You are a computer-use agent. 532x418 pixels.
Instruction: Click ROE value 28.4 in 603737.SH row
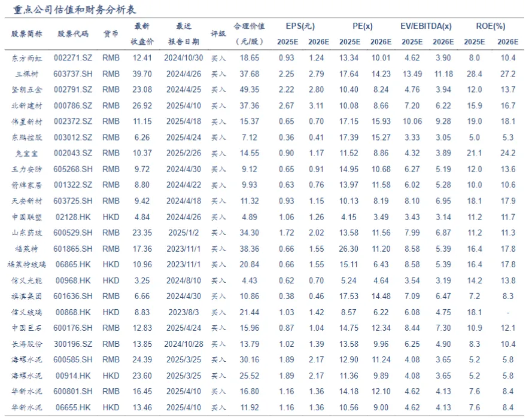(x=475, y=74)
